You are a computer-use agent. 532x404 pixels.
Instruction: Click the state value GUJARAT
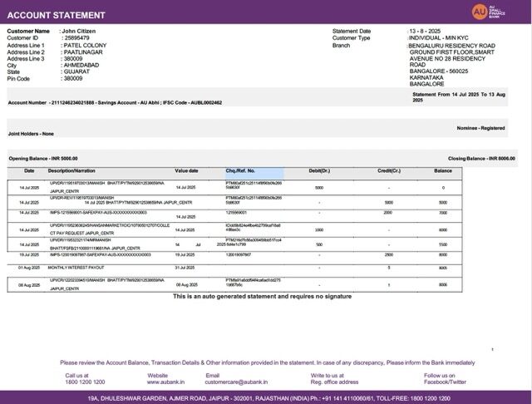point(76,71)
